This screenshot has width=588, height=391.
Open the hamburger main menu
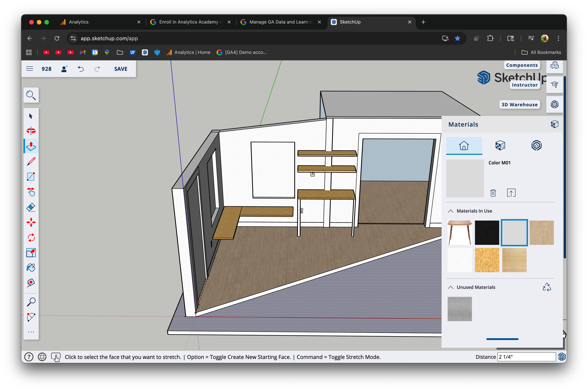click(x=30, y=69)
